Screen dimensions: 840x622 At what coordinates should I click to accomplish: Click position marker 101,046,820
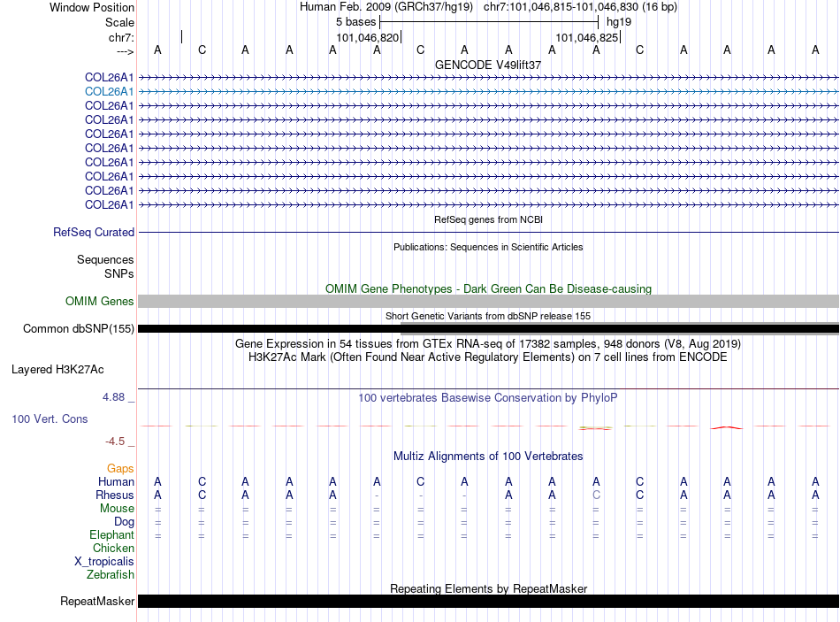pos(368,37)
